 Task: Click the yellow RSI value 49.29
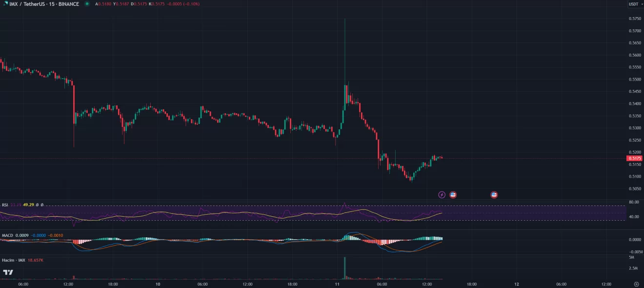29,205
